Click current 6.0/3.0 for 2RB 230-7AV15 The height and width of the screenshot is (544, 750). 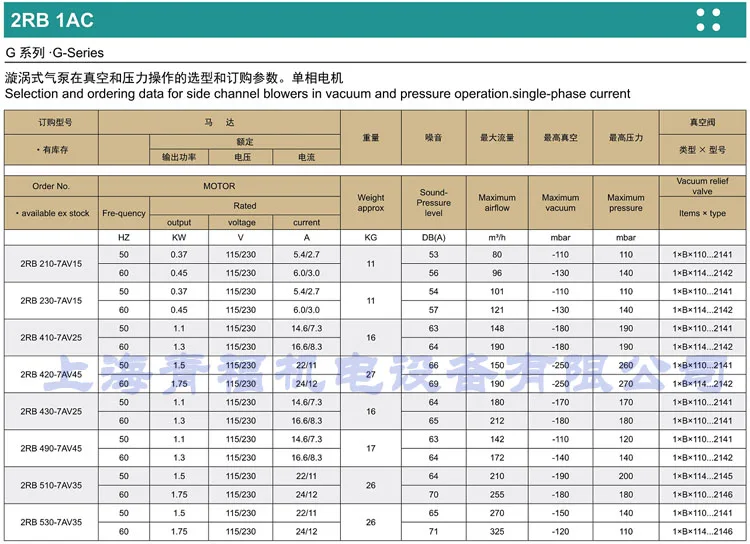pyautogui.click(x=307, y=310)
